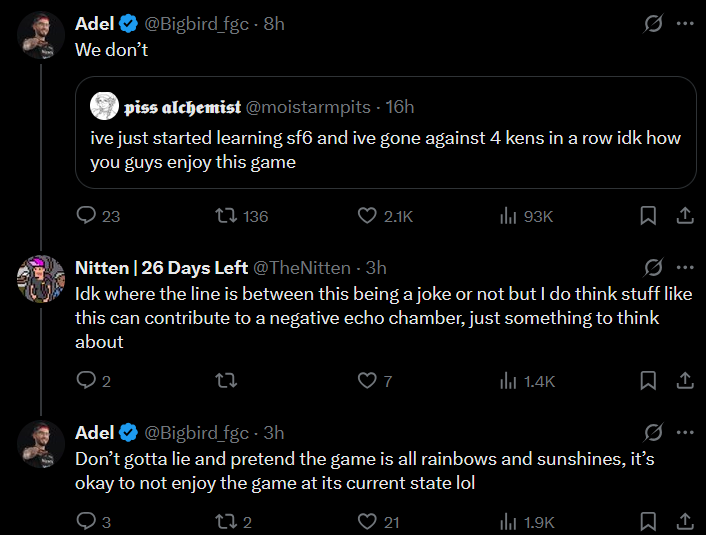Reply to Adel's "We don't" tweet

click(86, 215)
